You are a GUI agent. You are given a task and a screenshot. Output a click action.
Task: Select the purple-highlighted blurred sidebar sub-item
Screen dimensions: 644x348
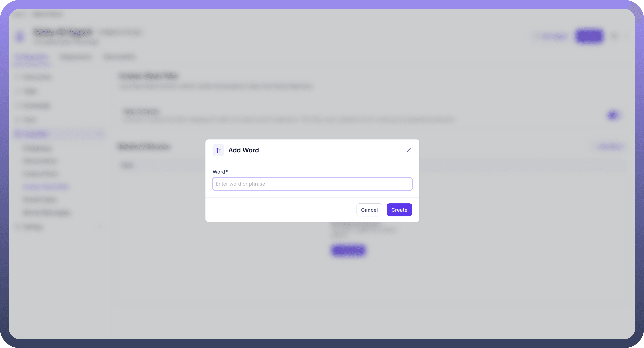[x=46, y=186]
